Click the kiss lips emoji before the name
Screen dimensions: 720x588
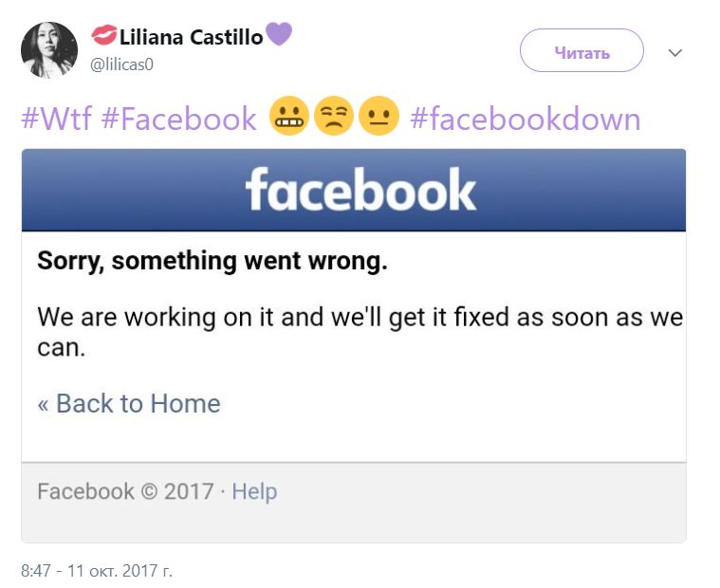103,35
